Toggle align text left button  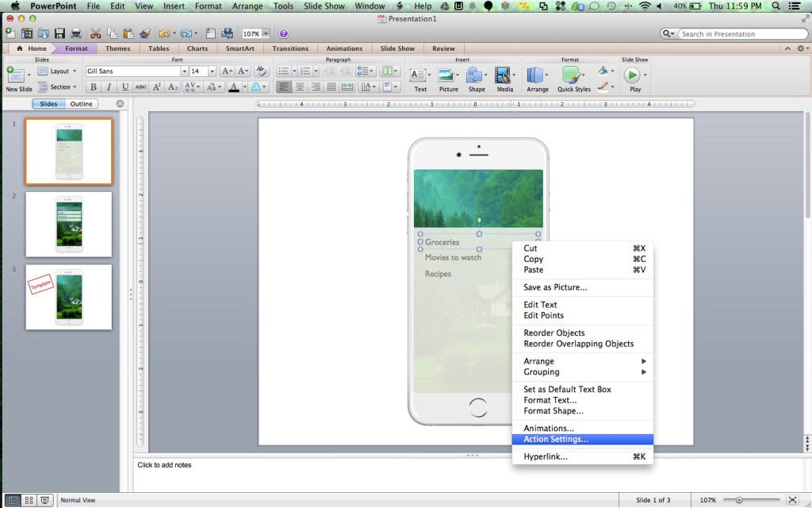point(283,87)
